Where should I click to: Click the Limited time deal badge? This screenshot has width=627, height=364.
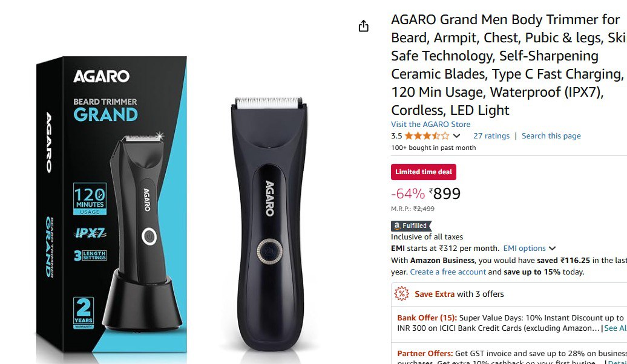pyautogui.click(x=424, y=172)
